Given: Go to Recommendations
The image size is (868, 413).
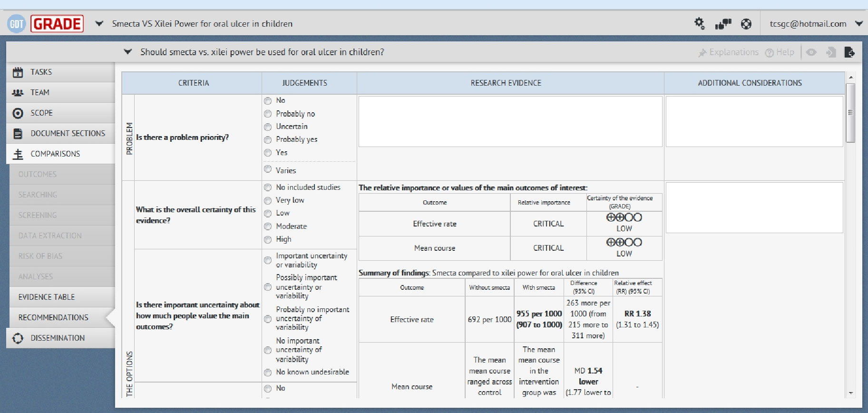Looking at the screenshot, I should click(62, 318).
